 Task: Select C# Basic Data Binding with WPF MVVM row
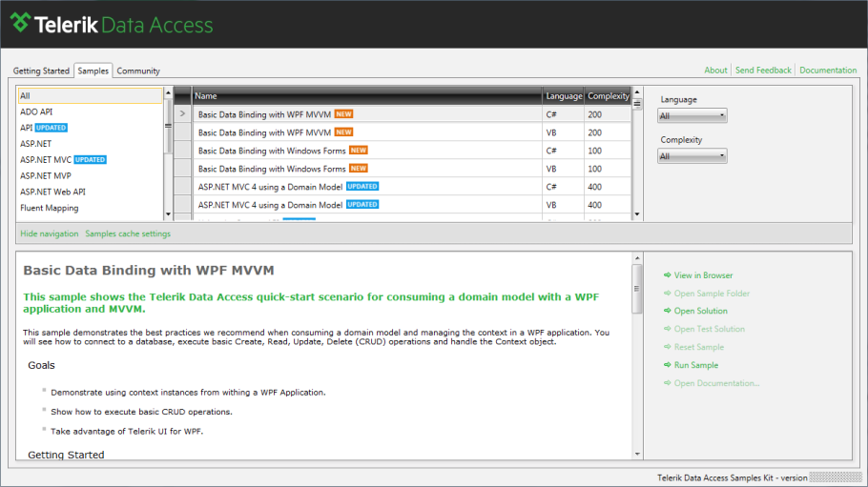(411, 114)
